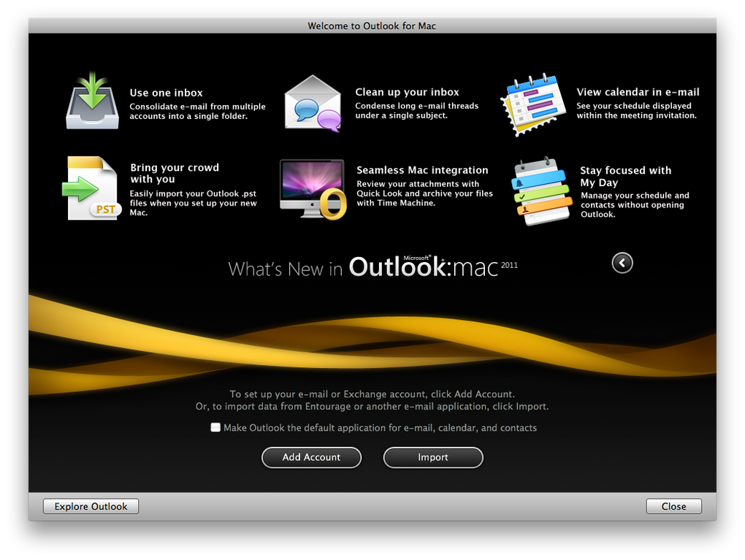Enable Make Outlook the default application

tap(215, 427)
